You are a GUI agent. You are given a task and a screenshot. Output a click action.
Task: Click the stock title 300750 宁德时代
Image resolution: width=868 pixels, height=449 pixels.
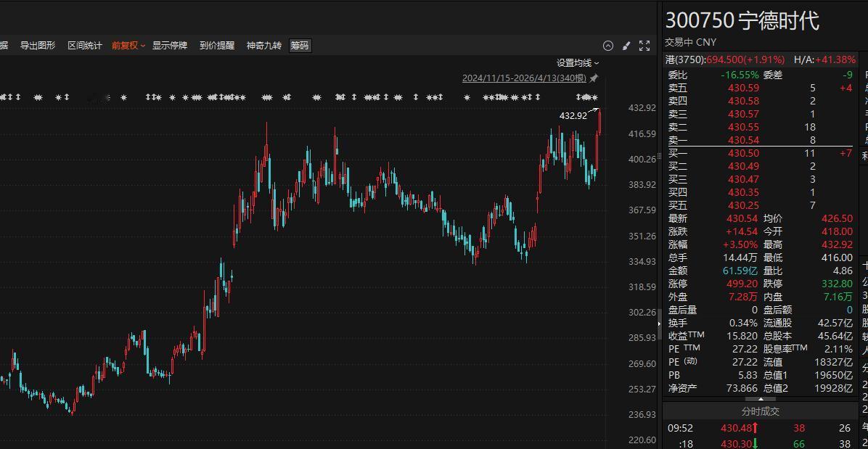pyautogui.click(x=742, y=21)
